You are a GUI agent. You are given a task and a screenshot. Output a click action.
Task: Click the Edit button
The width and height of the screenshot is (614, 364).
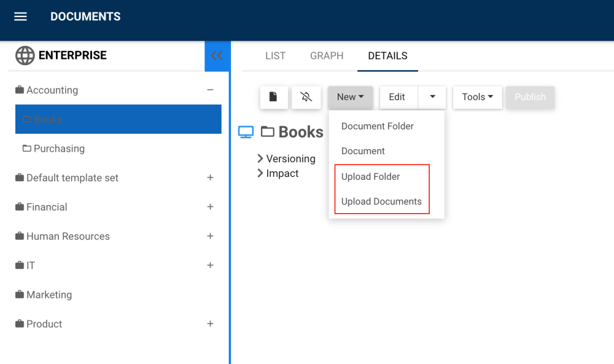398,97
